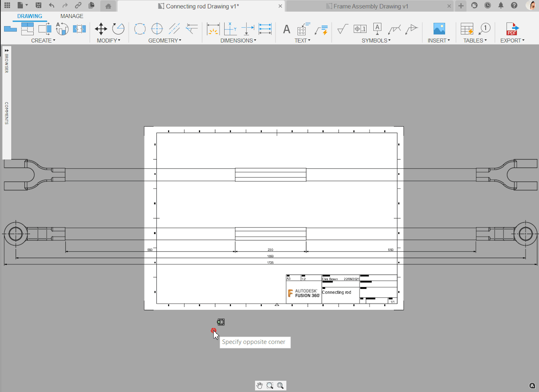Open the Job Status clock icon
Viewport: 539px width, 392px height.
coord(488,5)
